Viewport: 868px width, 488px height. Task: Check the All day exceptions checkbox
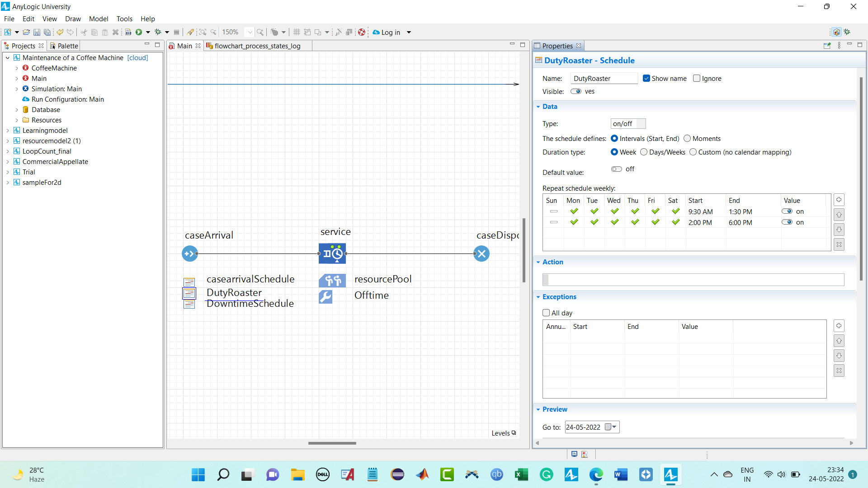[x=546, y=313]
